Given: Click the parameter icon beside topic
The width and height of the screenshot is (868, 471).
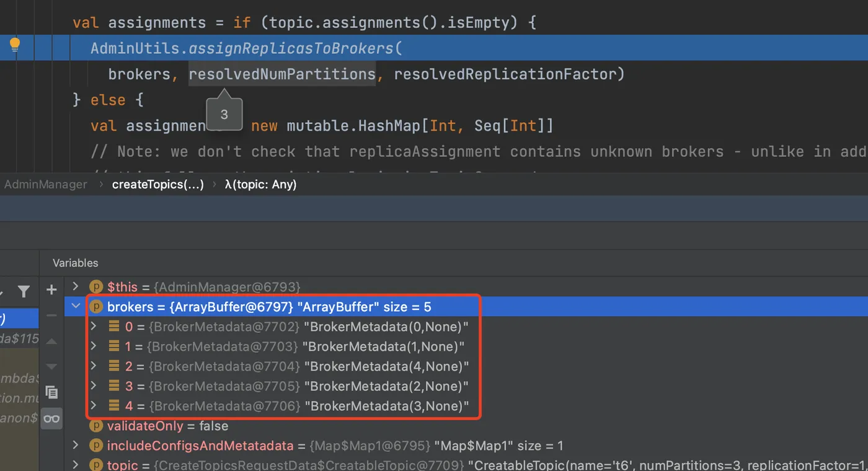Looking at the screenshot, I should (x=95, y=465).
